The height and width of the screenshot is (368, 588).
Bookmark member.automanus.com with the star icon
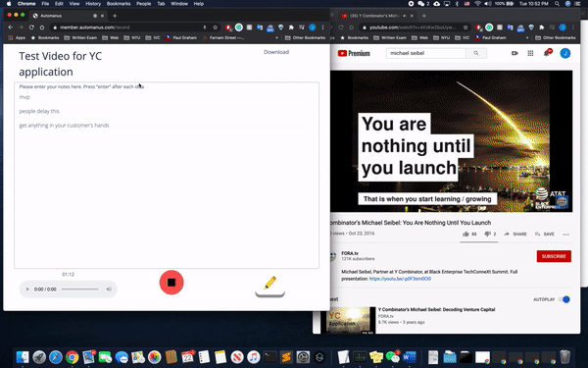tap(216, 27)
